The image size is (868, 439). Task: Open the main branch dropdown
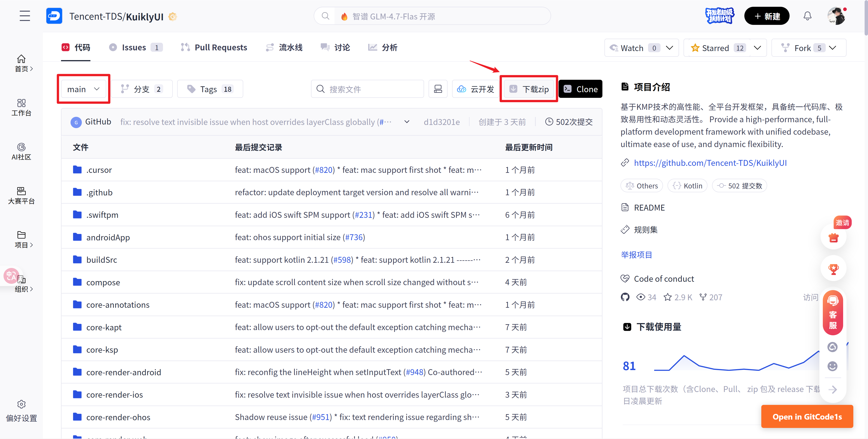[x=83, y=89]
